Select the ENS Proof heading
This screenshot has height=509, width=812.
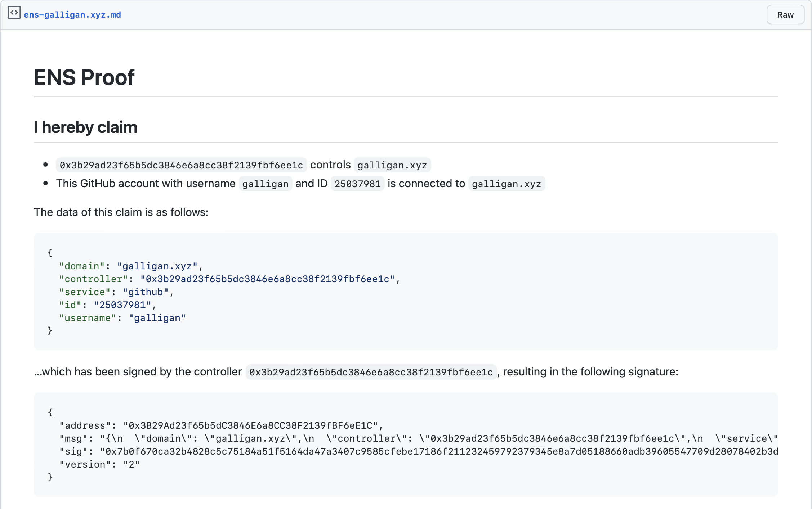coord(84,77)
